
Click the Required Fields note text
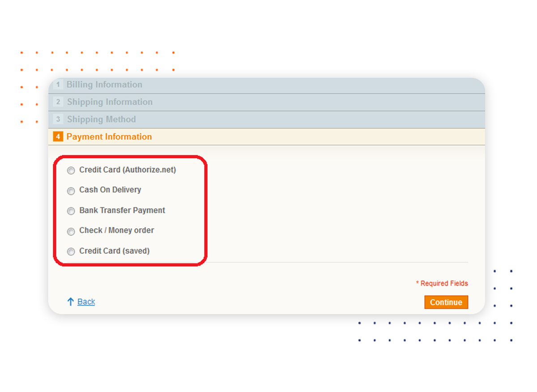(442, 283)
